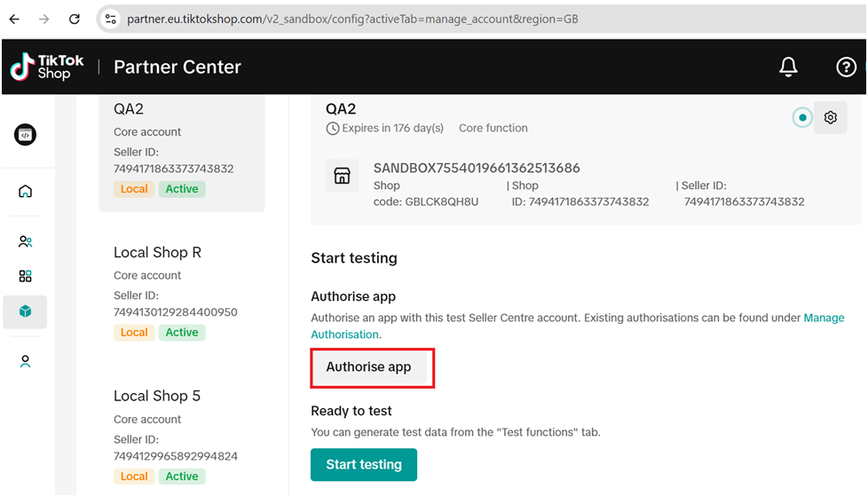
Task: Select the Local Shop 5 account
Action: click(x=181, y=437)
